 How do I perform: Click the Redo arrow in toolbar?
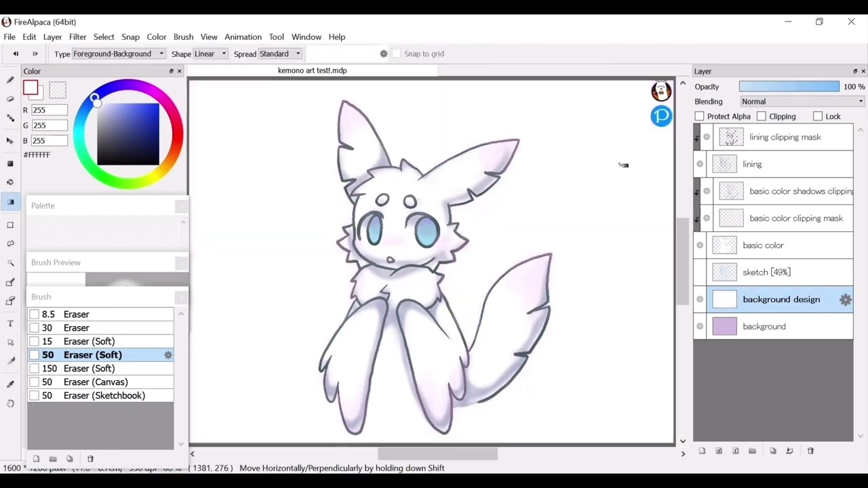coord(35,54)
